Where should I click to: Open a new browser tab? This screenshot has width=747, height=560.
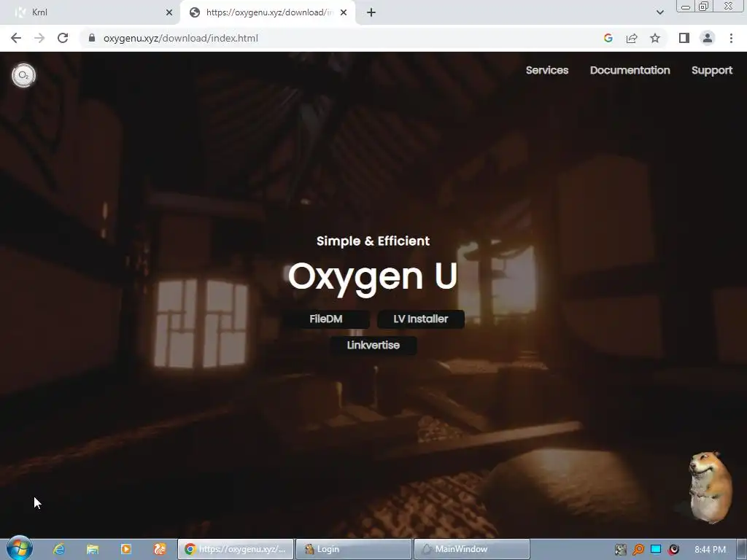click(x=371, y=13)
